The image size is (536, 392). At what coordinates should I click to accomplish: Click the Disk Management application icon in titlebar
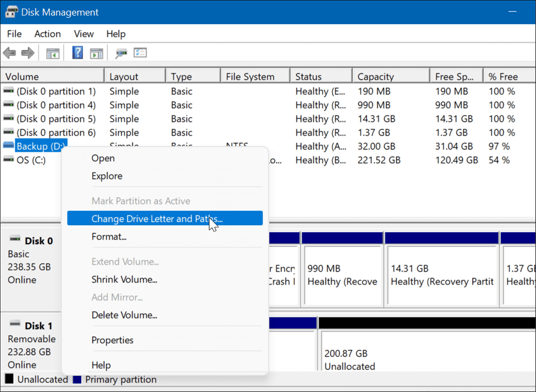click(11, 11)
